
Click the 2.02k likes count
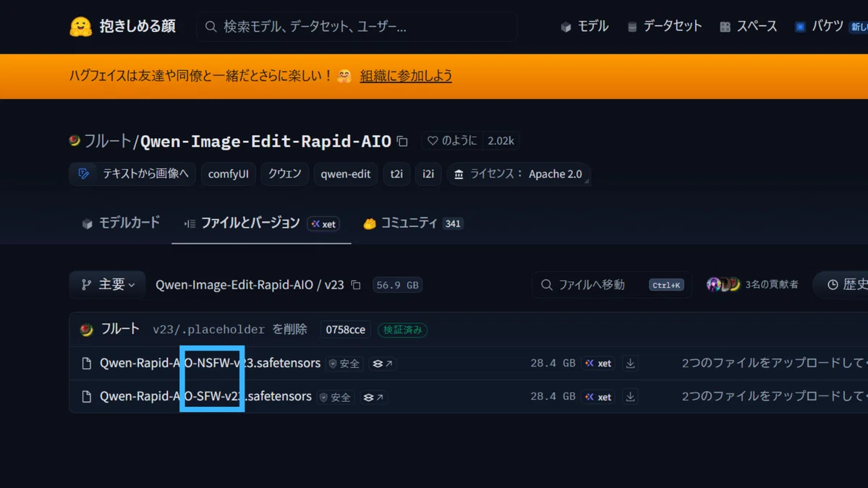click(501, 141)
